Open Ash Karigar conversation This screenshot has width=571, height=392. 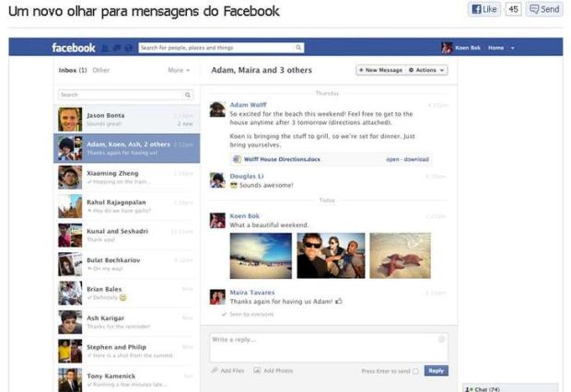(127, 322)
